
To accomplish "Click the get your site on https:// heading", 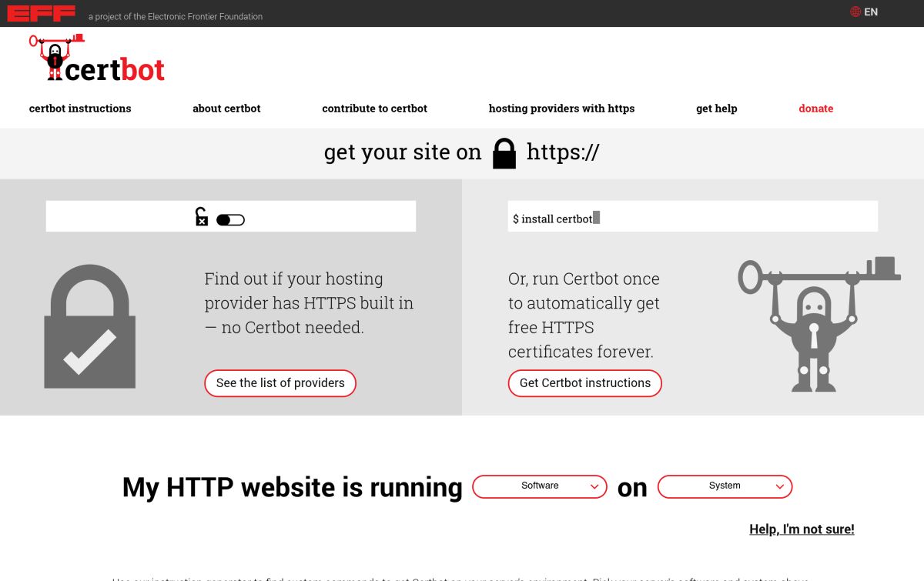I will [462, 152].
